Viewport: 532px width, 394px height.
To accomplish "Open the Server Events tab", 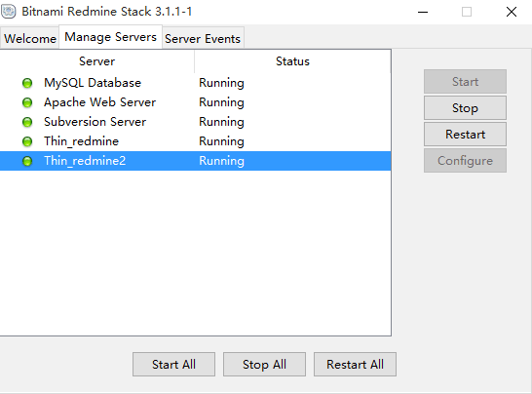I will click(203, 39).
